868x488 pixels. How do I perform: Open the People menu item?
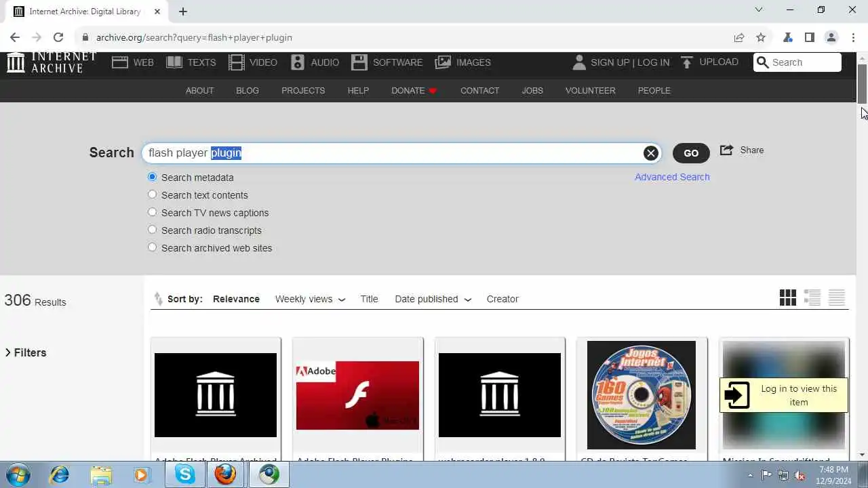coord(654,90)
